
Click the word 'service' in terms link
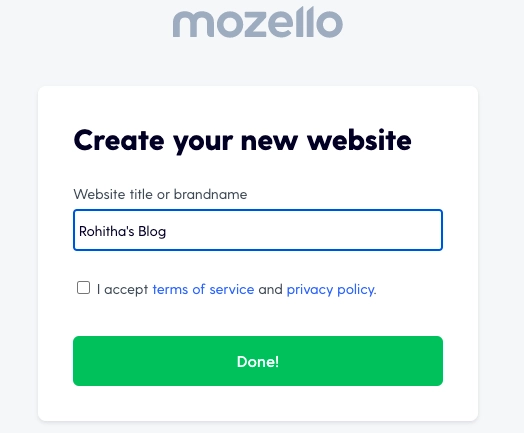[x=232, y=289]
